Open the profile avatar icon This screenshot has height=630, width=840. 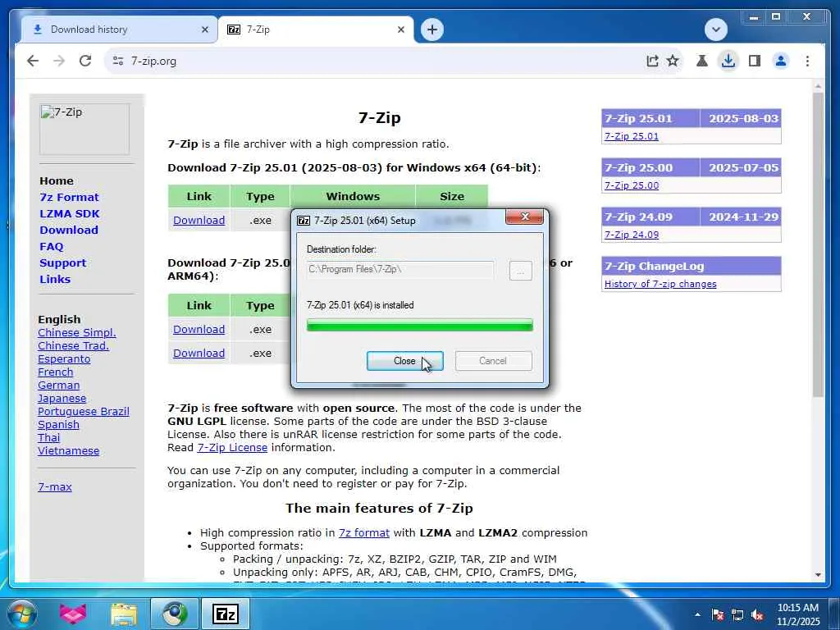(x=781, y=61)
